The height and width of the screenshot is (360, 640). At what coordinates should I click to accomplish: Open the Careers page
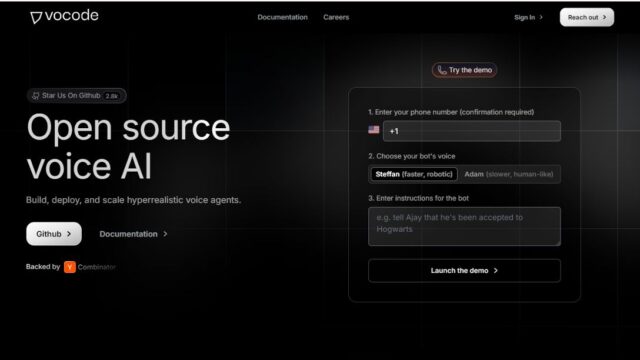pyautogui.click(x=336, y=17)
